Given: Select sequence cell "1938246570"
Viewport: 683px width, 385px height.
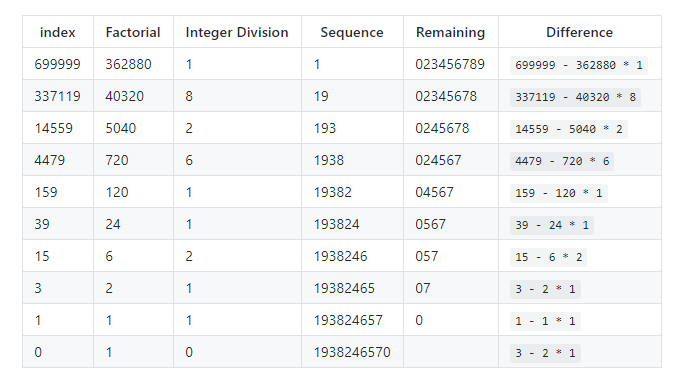Looking at the screenshot, I should (352, 352).
